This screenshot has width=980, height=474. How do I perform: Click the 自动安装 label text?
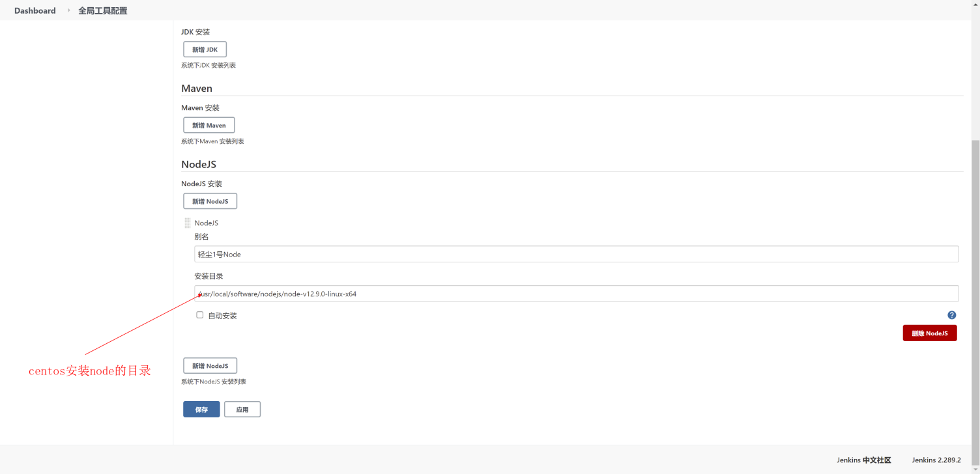(222, 316)
